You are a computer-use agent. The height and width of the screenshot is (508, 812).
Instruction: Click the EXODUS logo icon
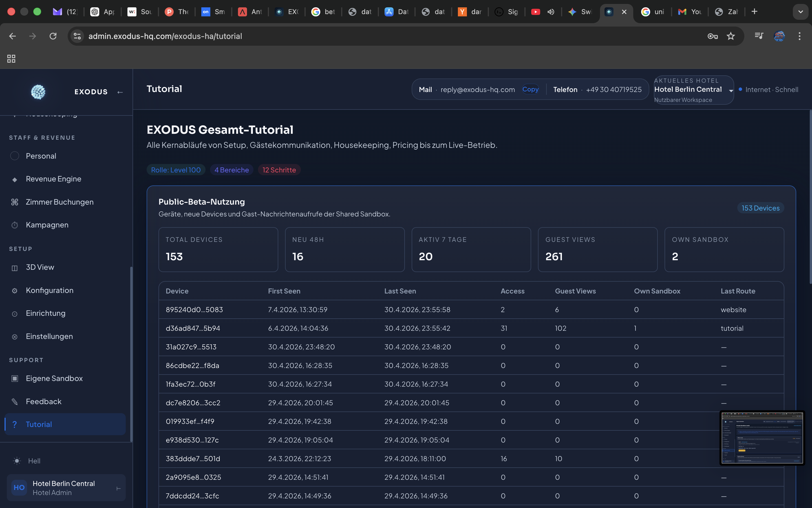(x=38, y=92)
